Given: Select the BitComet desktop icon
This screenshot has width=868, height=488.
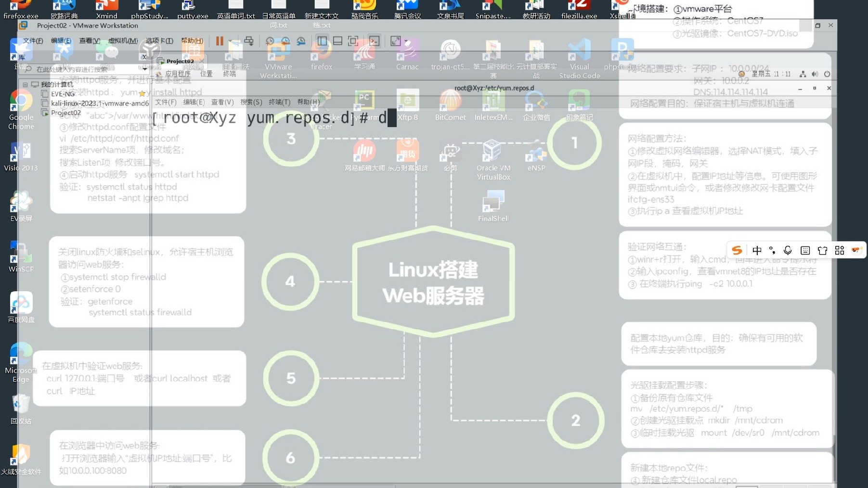Looking at the screenshot, I should click(x=451, y=105).
